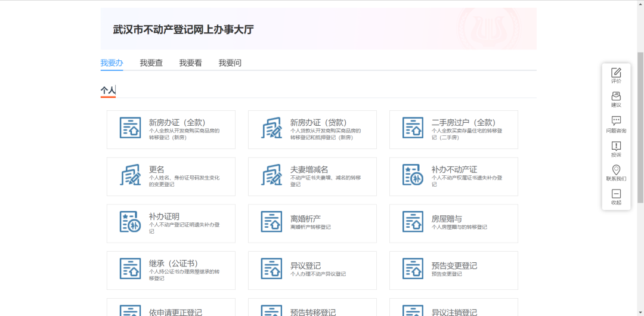Collapse the sidebar with 收起 icon
The height and width of the screenshot is (316, 644).
tap(616, 194)
